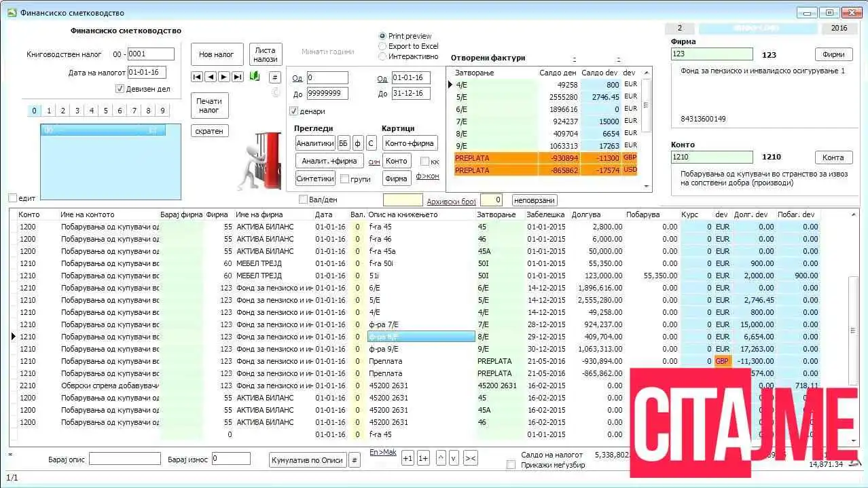Toggle the Девизен дел checkbox
This screenshot has width=868, height=488.
coord(120,89)
